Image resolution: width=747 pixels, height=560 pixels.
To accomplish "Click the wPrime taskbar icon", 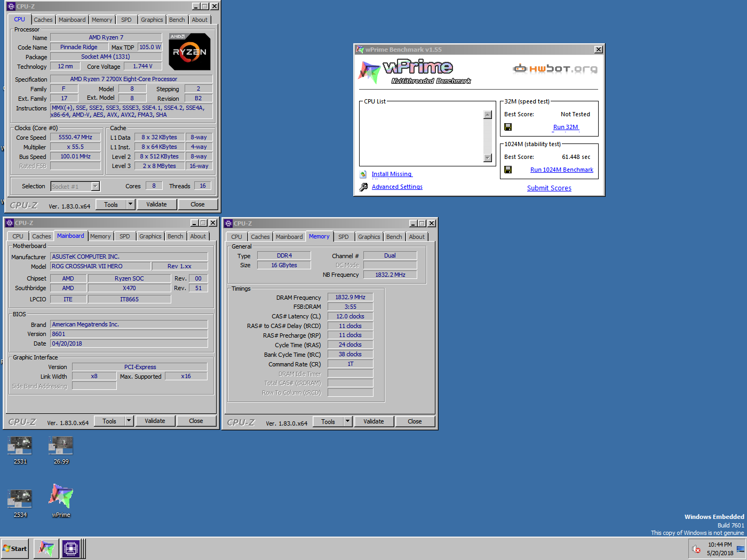I will pos(46,548).
